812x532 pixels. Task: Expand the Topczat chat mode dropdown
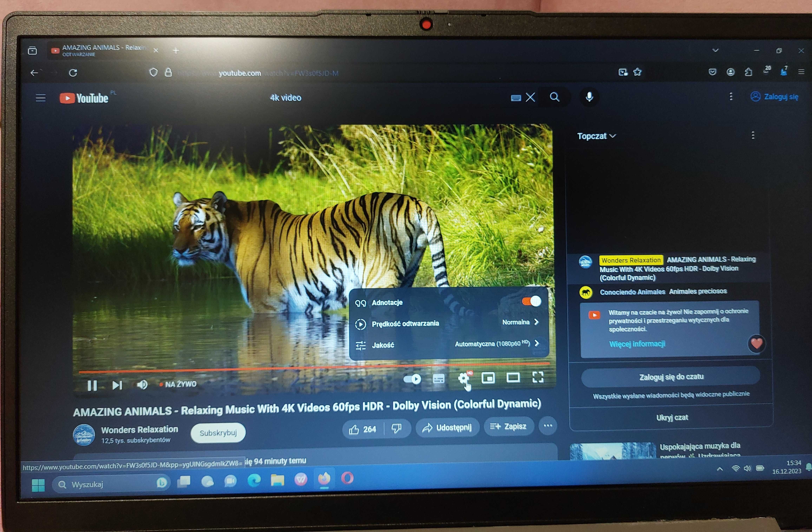coord(596,136)
